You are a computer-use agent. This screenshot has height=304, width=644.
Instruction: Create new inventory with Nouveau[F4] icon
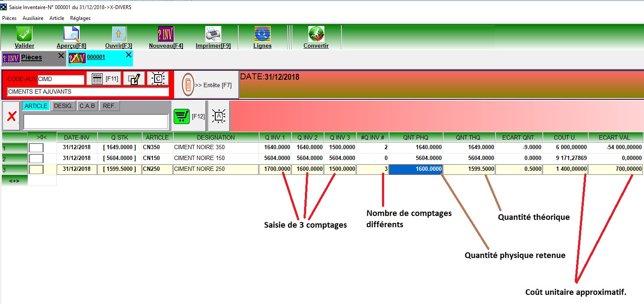click(166, 34)
